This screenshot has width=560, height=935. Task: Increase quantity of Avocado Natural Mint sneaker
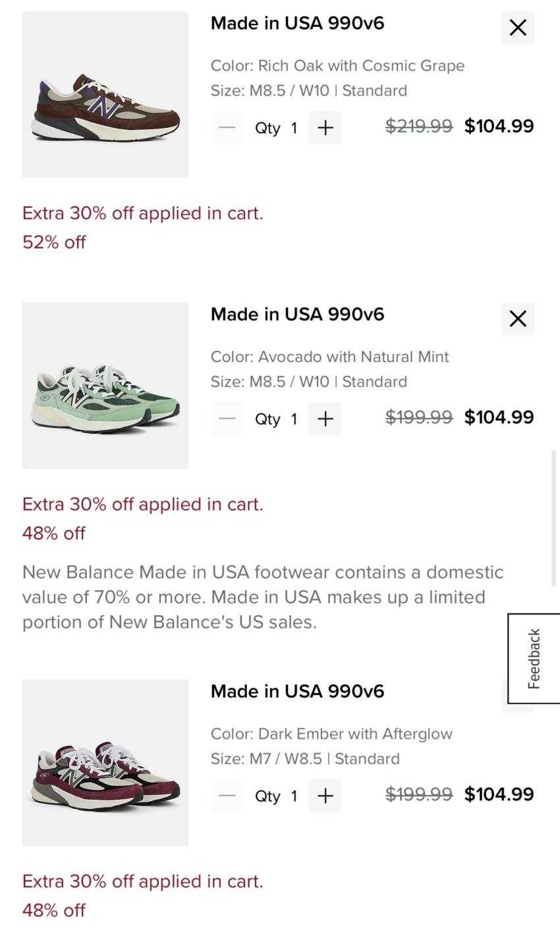coord(325,419)
